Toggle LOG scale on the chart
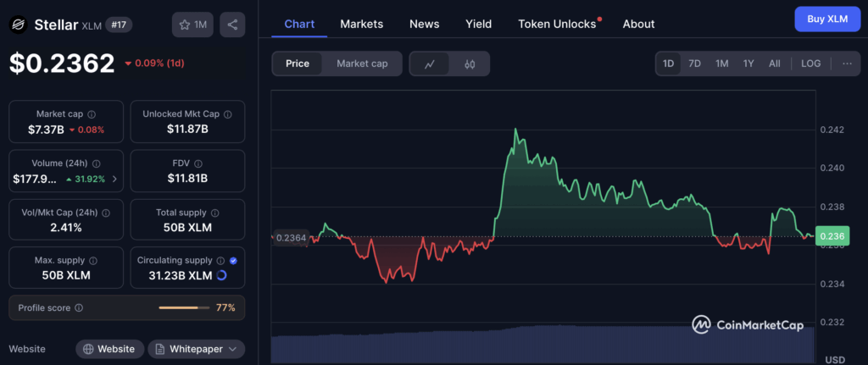The height and width of the screenshot is (365, 868). 811,64
